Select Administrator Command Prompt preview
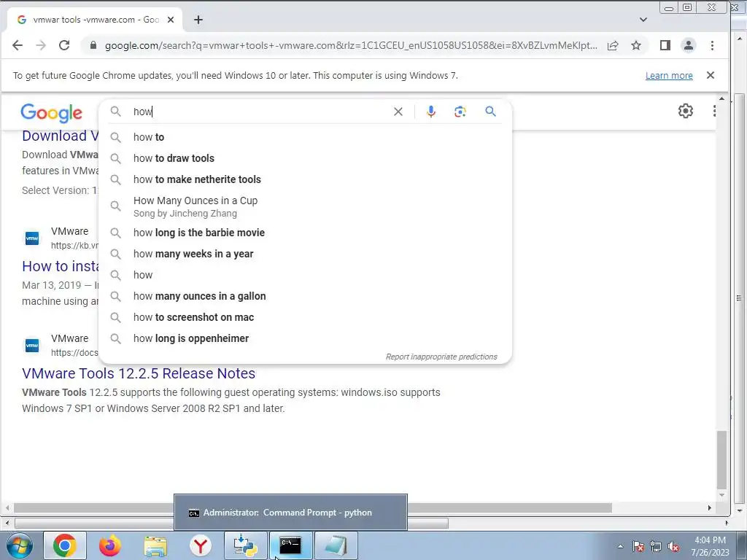 click(290, 513)
